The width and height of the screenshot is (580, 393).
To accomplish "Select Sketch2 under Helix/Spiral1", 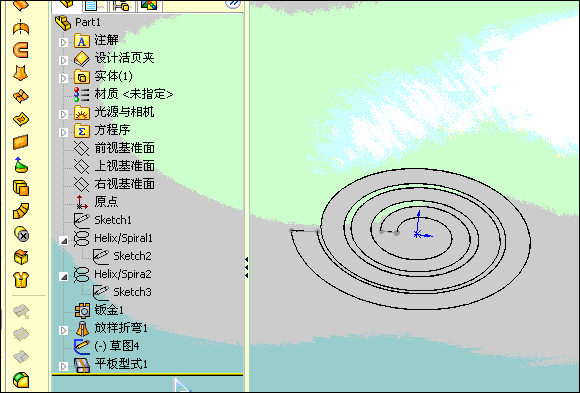I will (x=122, y=256).
